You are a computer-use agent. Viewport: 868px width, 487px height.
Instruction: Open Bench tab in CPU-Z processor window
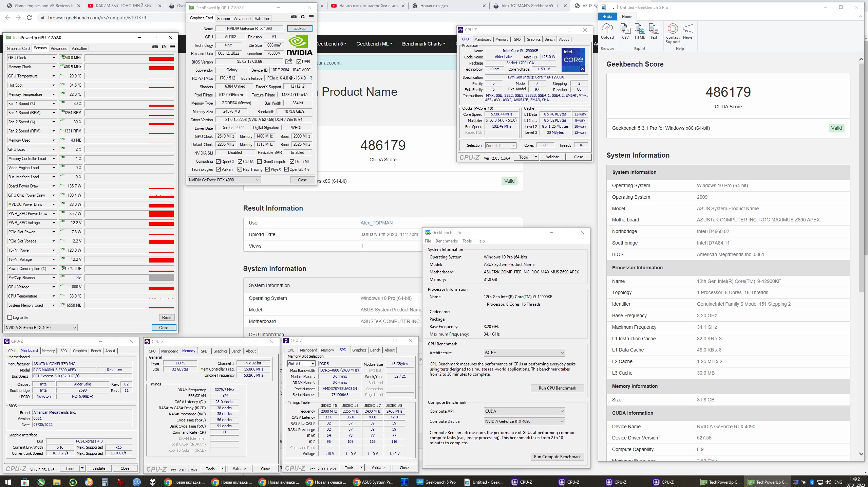(x=549, y=39)
